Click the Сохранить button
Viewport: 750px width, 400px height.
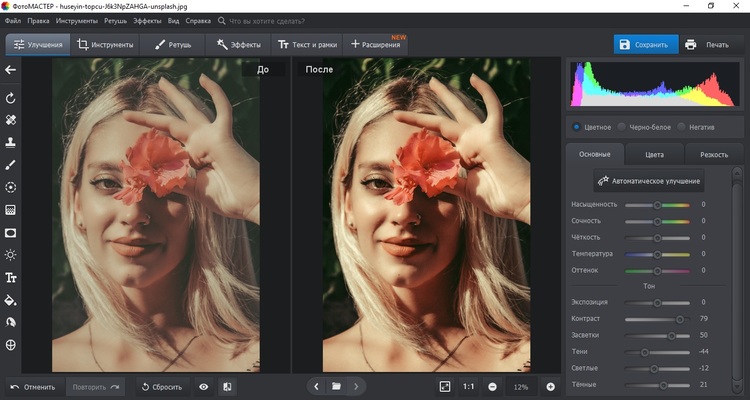[645, 45]
